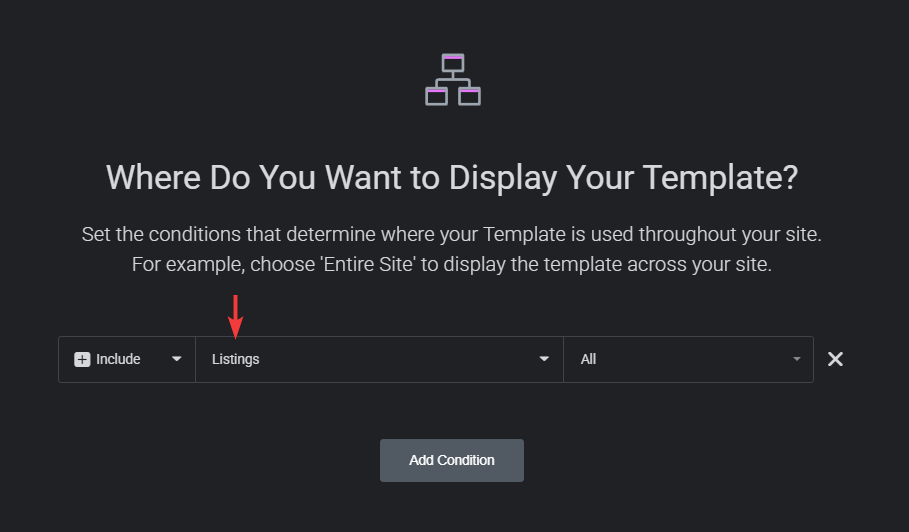Click the site hierarchy icon at top
This screenshot has height=532, width=909.
click(453, 80)
